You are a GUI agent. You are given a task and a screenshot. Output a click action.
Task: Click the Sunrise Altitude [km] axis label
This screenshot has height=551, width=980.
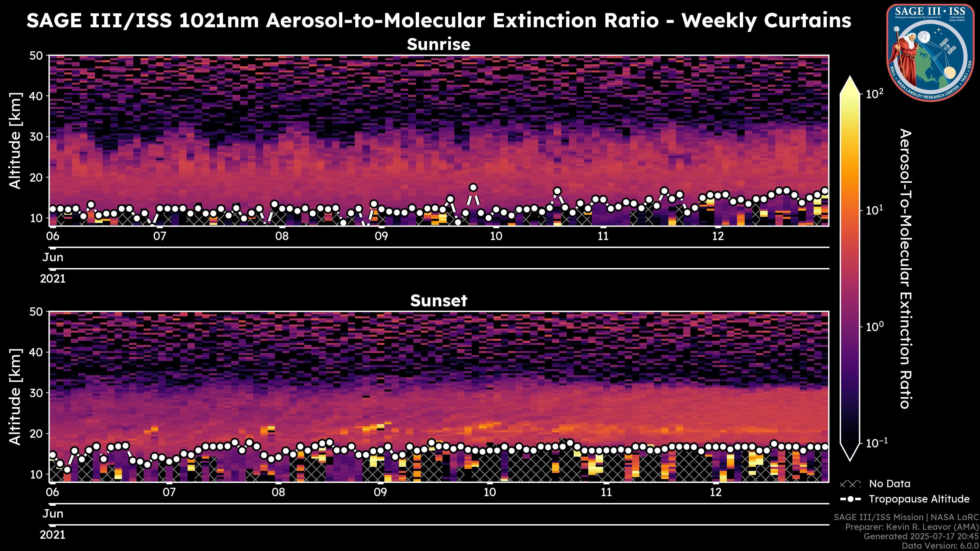point(15,141)
